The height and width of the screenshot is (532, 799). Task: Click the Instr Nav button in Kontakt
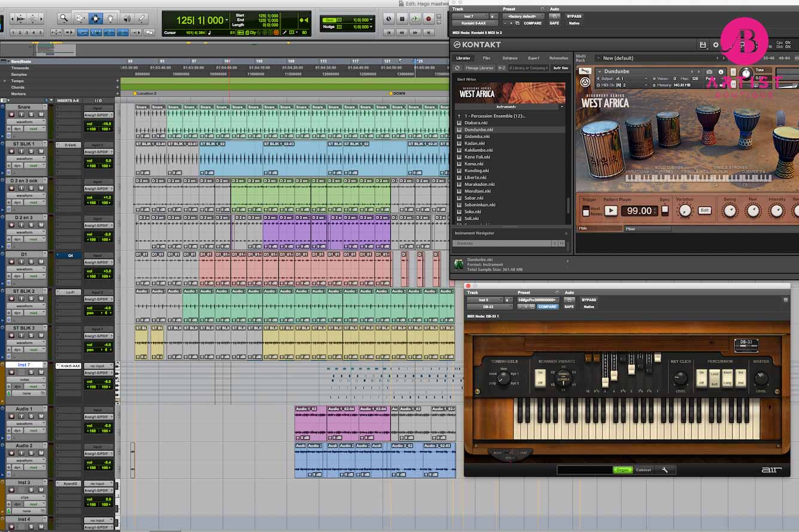(x=560, y=68)
